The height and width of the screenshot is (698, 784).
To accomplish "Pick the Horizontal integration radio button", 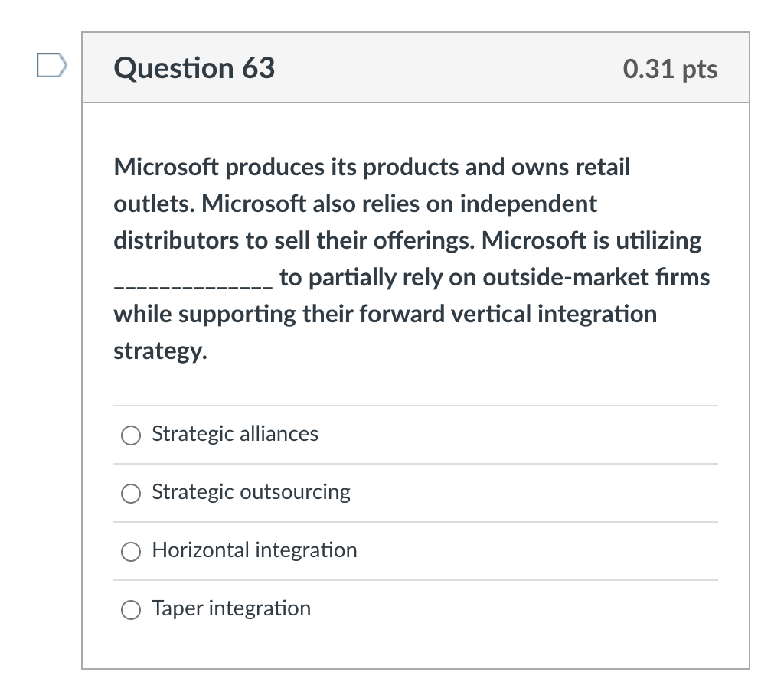I will (x=131, y=552).
